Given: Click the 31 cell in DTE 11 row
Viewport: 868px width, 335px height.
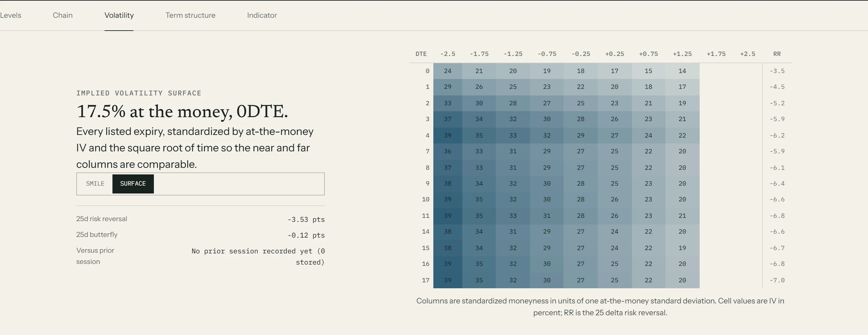Looking at the screenshot, I should pos(547,215).
